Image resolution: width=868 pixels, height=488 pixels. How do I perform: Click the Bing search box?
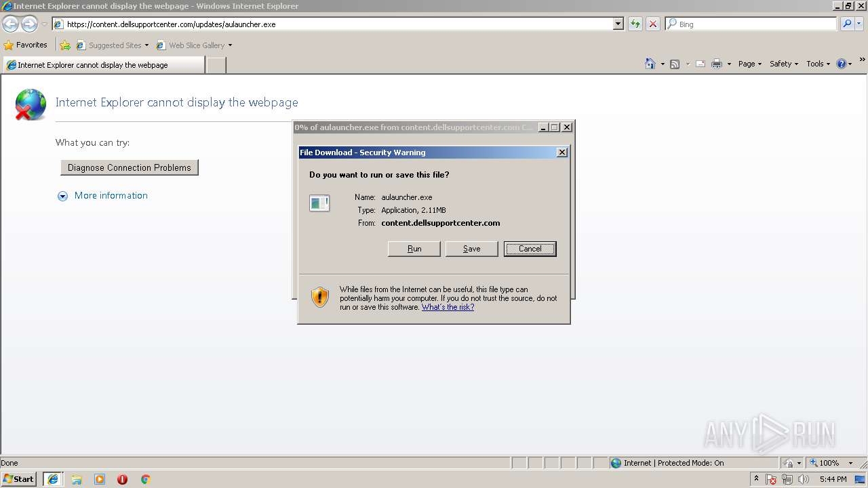tap(751, 24)
